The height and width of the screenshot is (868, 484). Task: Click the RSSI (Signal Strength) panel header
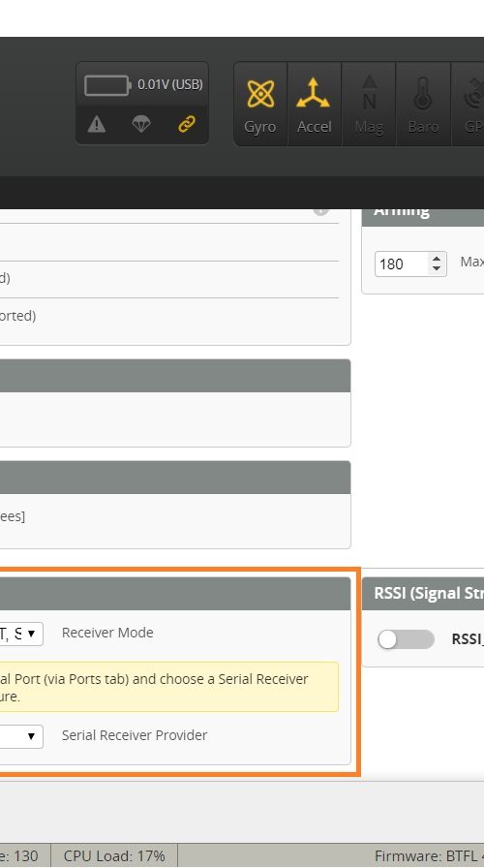click(x=423, y=593)
